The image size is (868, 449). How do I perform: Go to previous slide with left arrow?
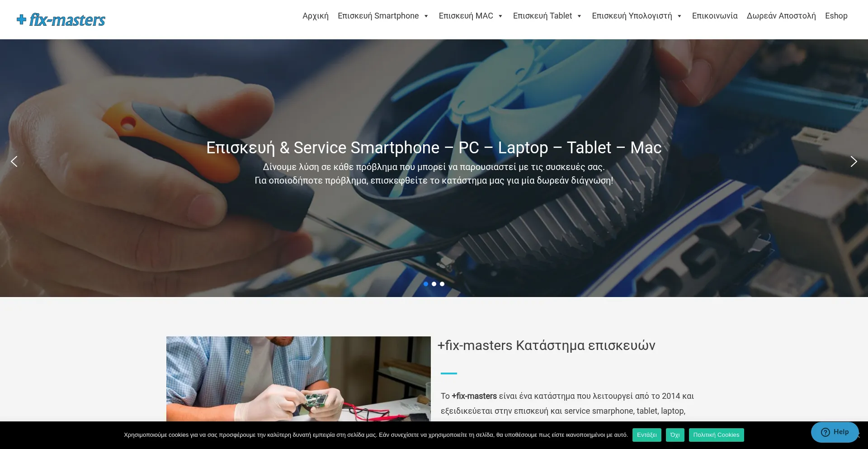point(14,161)
